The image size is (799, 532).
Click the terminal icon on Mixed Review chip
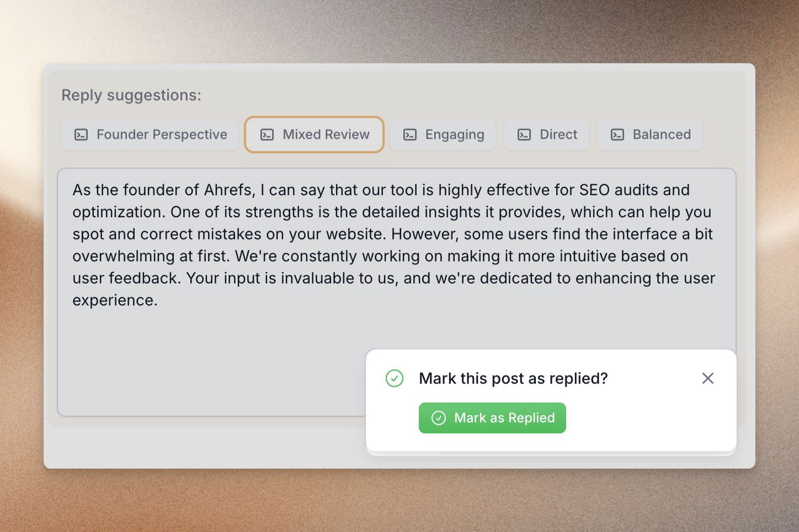point(267,135)
